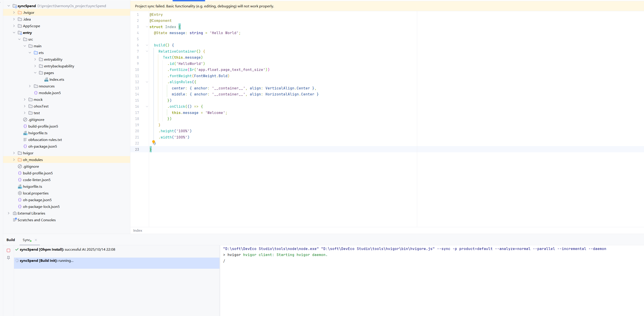This screenshot has height=316, width=644.
Task: Click the yellow lightbulb quick-fix icon
Action: (154, 142)
